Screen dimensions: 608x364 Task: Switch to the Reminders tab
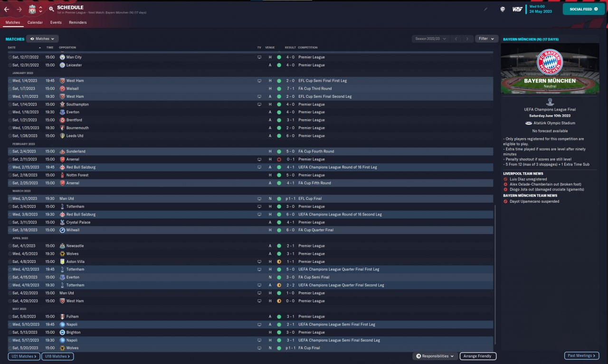78,23
